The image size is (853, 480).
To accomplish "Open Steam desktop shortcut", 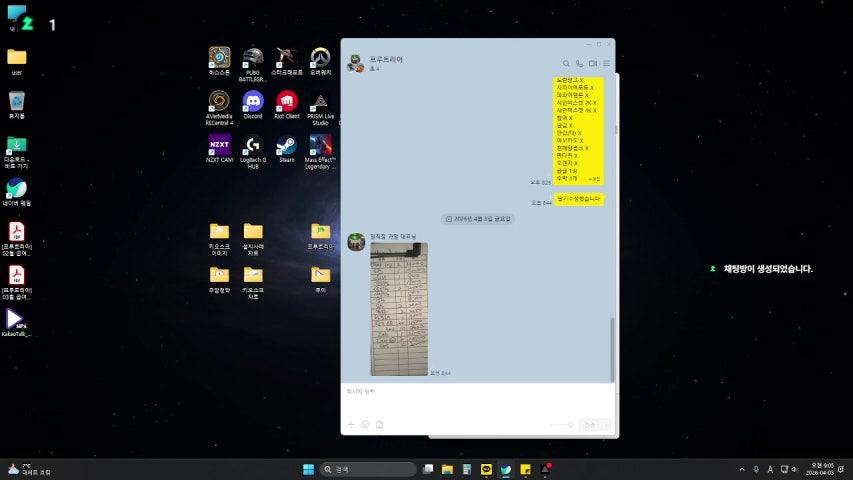I will [x=286, y=145].
